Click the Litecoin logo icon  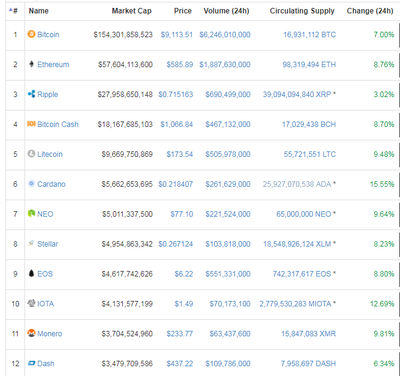coord(31,154)
